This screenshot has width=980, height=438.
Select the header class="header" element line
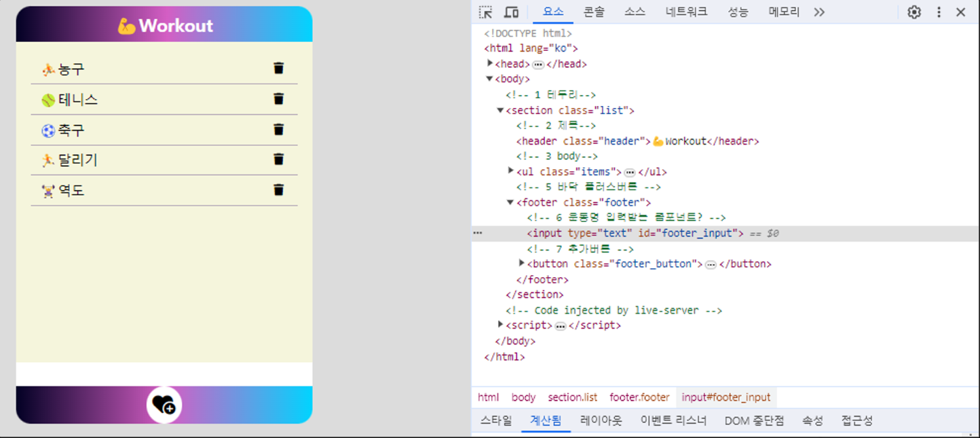point(637,141)
